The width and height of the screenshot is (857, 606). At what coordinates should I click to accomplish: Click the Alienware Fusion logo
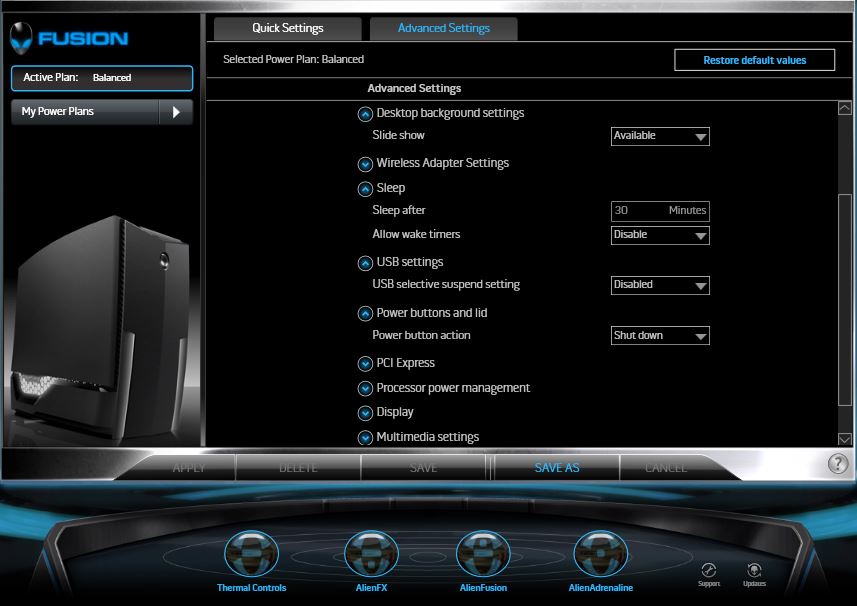click(69, 38)
